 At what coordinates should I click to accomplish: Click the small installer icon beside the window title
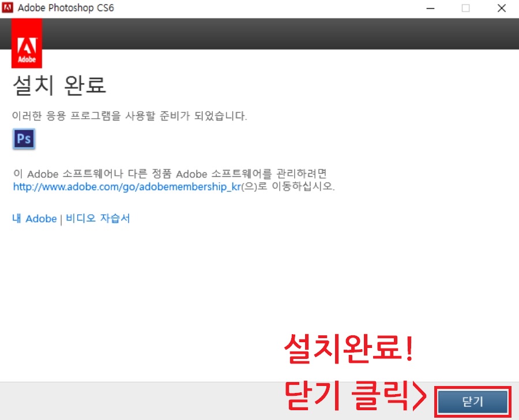coord(7,8)
